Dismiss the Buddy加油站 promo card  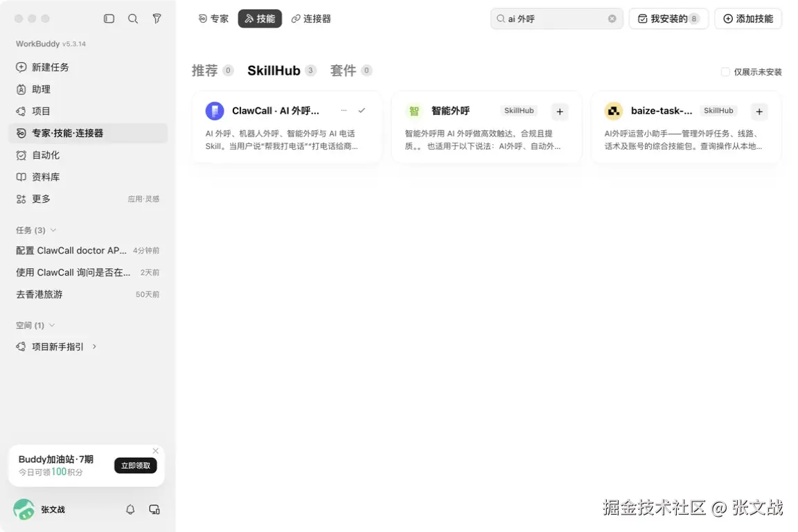click(156, 451)
